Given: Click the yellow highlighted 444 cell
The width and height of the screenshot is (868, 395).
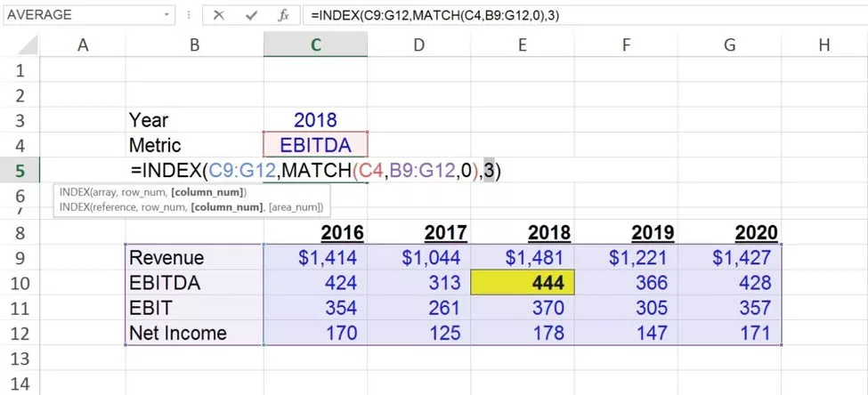Looking at the screenshot, I should click(x=523, y=283).
